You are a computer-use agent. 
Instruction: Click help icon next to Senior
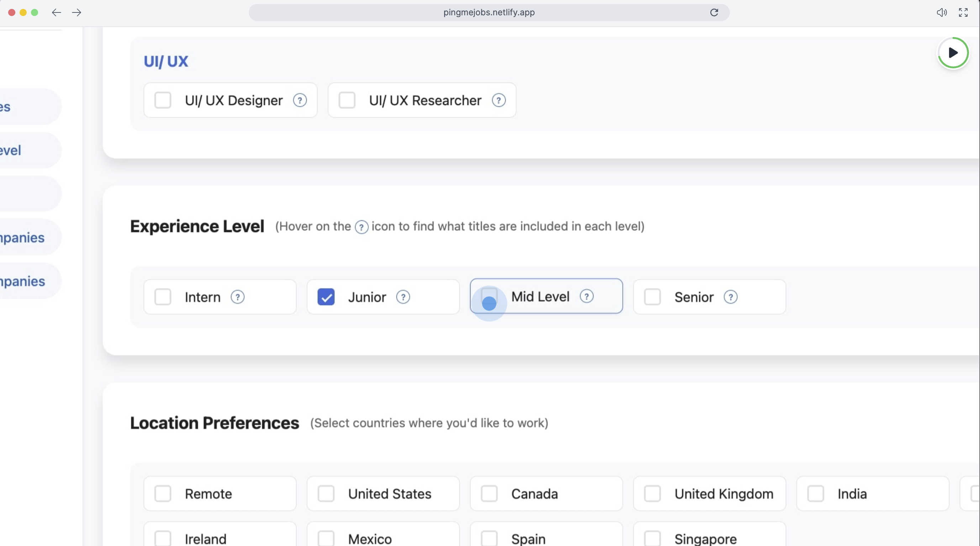pos(731,297)
